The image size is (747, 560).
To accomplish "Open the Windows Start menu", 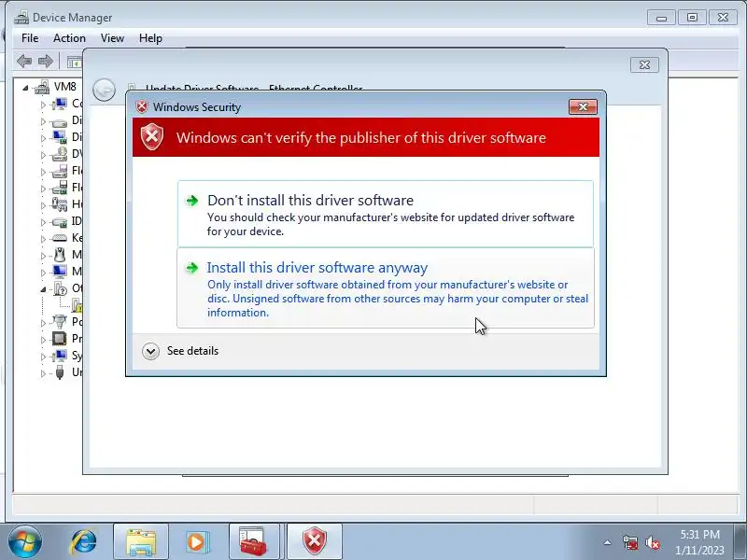I will 25,541.
